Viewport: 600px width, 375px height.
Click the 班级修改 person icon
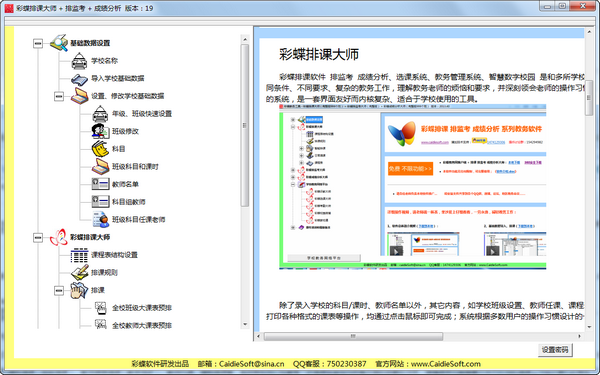point(100,131)
